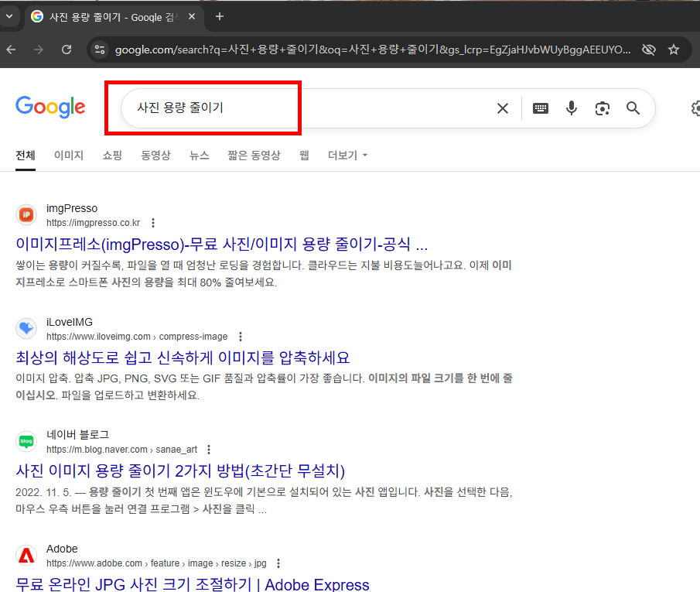Open the virtual keyboard icon in search bar

[x=541, y=108]
